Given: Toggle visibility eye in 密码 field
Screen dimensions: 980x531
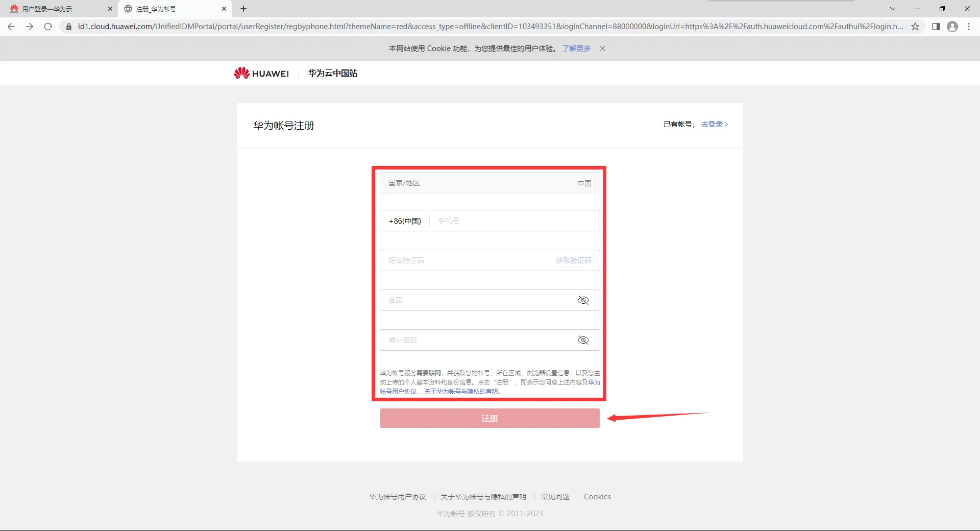Looking at the screenshot, I should [x=583, y=300].
